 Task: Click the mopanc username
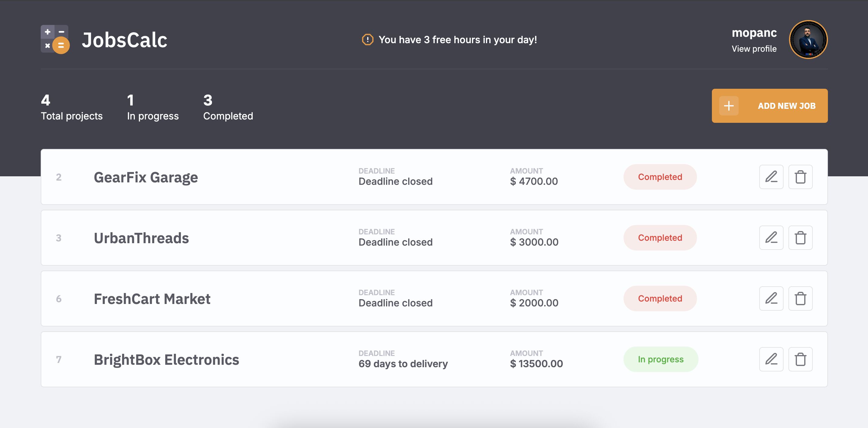click(x=754, y=33)
